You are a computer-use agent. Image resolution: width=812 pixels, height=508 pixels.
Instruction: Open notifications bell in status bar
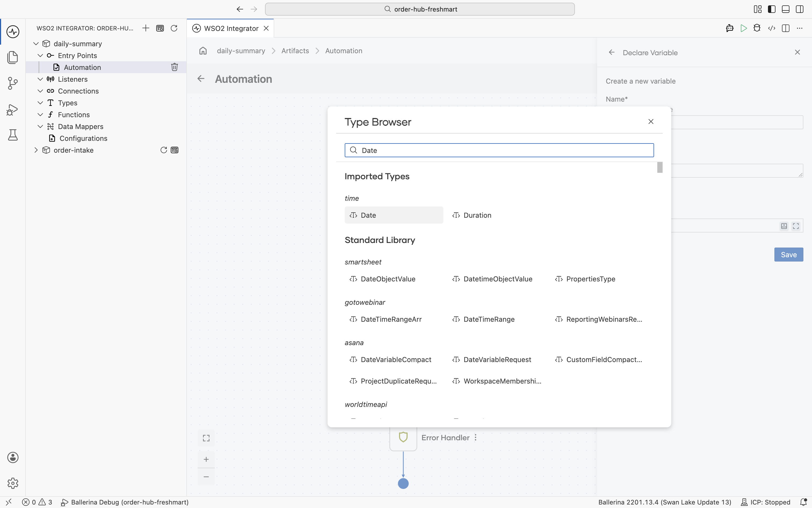[x=803, y=502]
